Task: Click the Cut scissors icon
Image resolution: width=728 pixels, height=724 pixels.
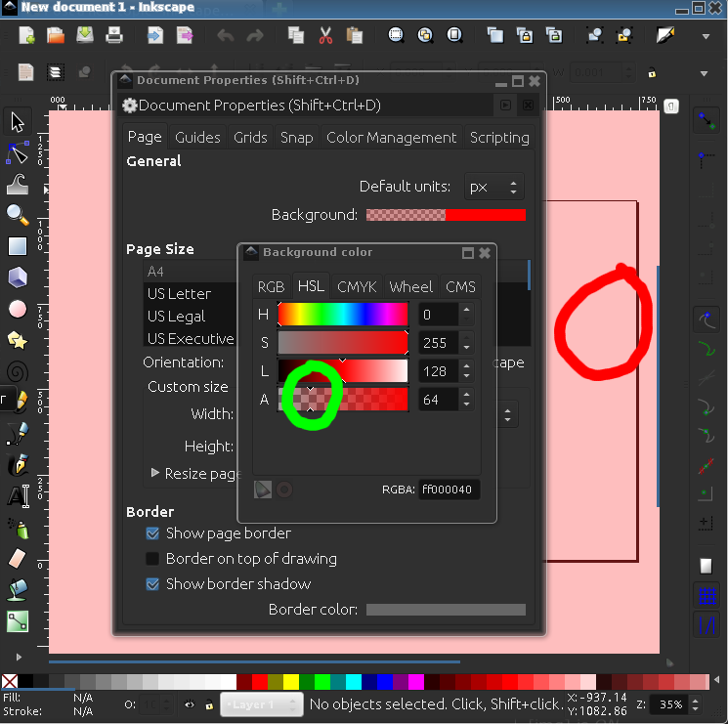Action: click(x=325, y=36)
